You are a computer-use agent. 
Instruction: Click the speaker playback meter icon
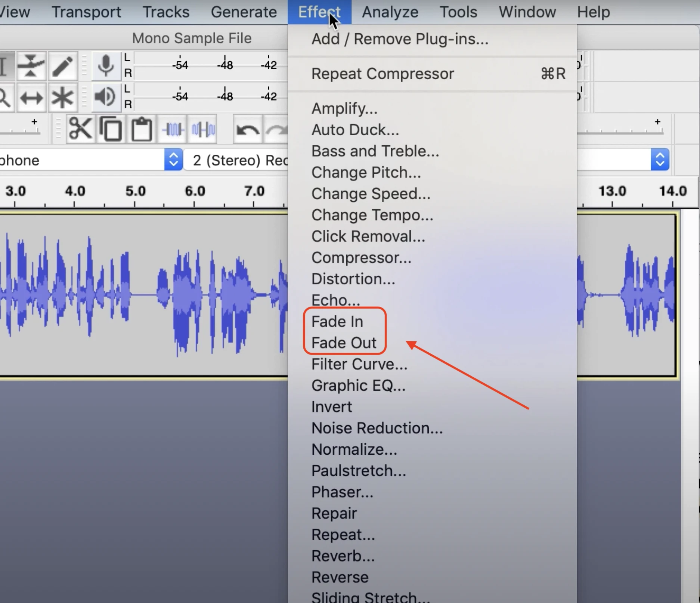tap(105, 97)
